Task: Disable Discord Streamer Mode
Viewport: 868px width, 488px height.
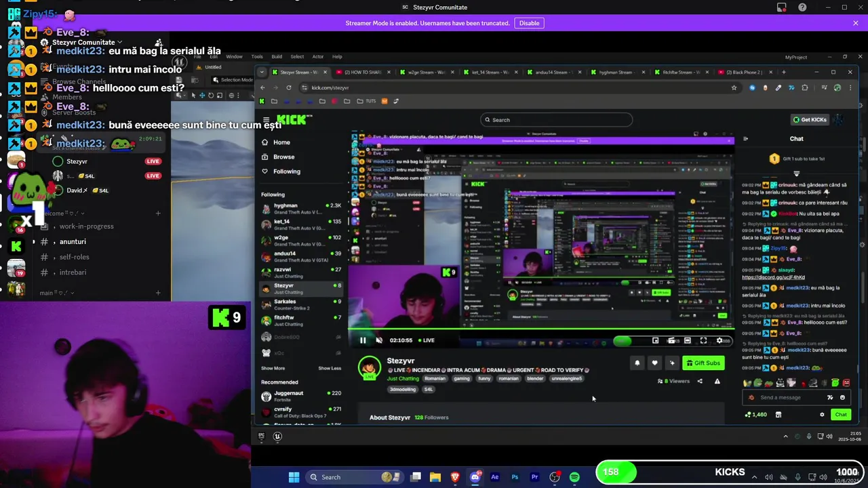Action: [529, 23]
